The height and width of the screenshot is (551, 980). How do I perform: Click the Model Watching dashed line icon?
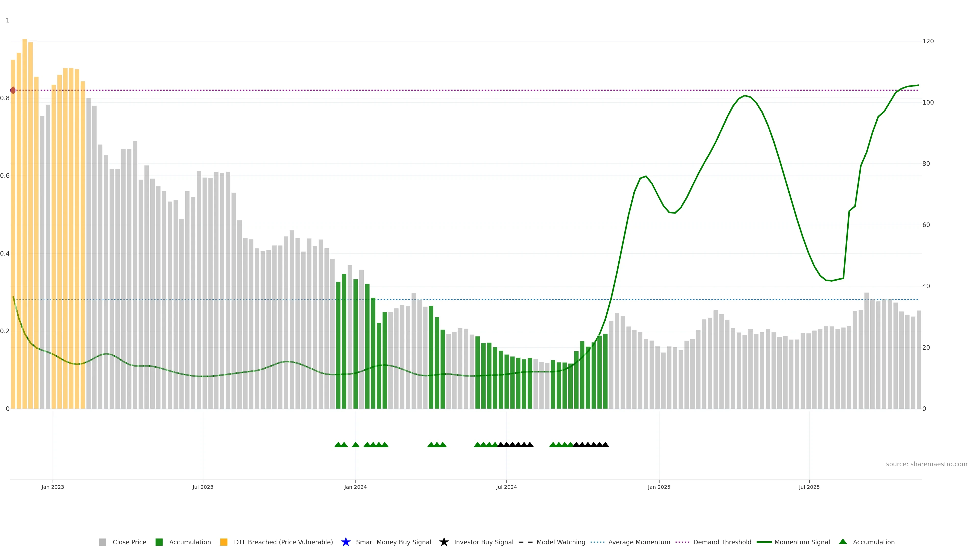coord(525,542)
